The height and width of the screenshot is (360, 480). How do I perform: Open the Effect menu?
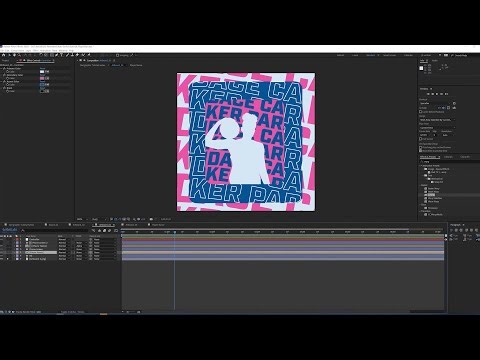click(x=36, y=50)
